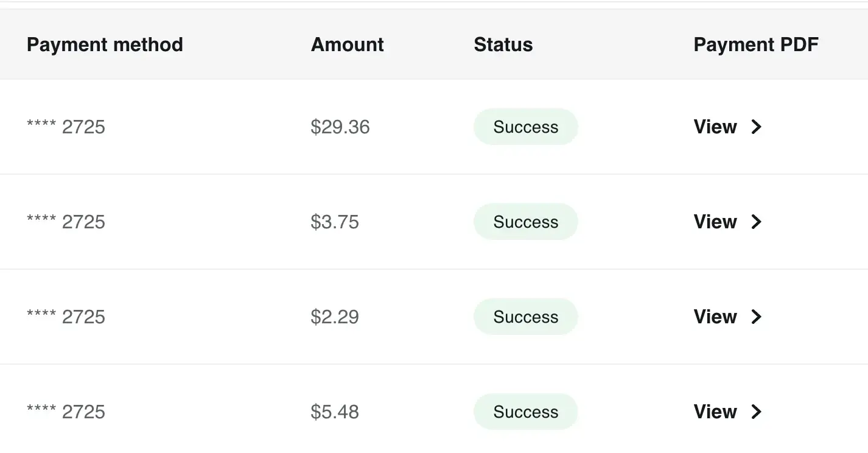Select the $29.36 amount cell
This screenshot has width=868, height=453.
pyautogui.click(x=340, y=127)
